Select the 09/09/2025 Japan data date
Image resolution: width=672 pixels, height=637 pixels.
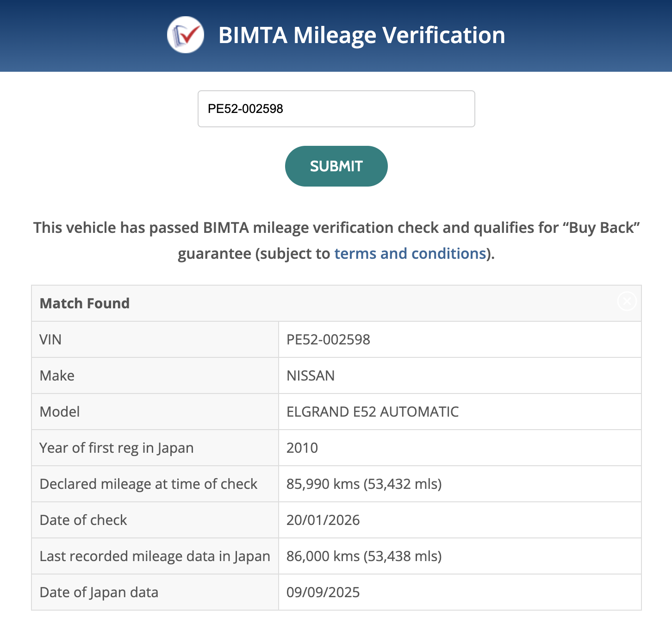(323, 592)
